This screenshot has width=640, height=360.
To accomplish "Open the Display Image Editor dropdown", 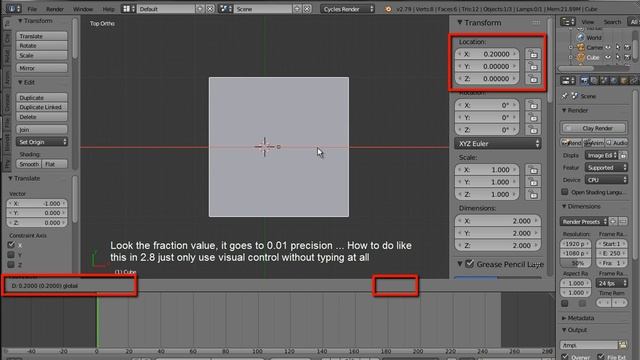I will click(x=602, y=155).
